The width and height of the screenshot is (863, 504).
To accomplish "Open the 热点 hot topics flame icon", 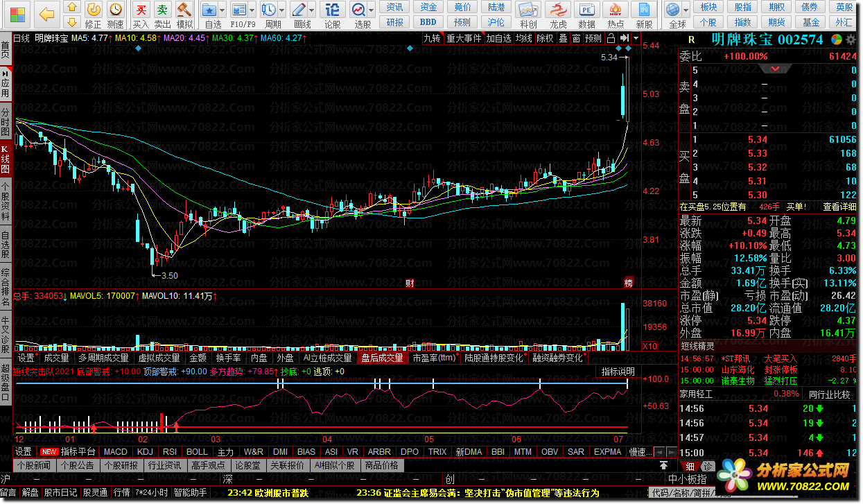I will (x=616, y=10).
